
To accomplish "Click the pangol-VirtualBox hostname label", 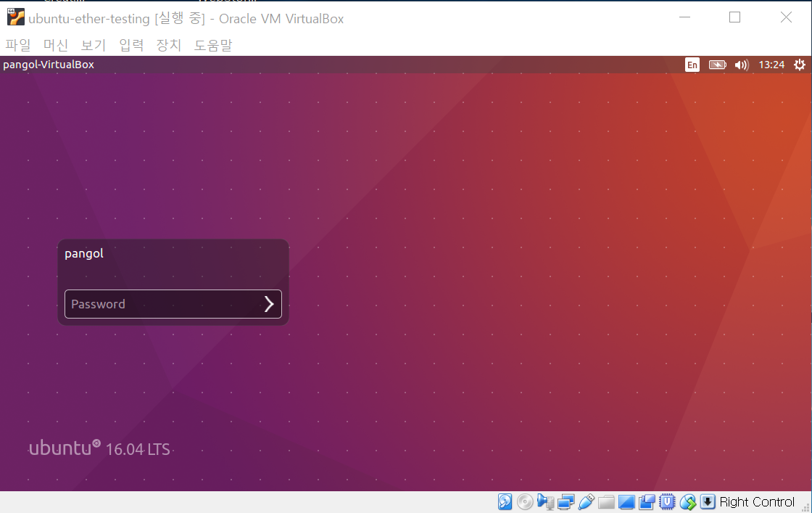I will pos(49,65).
